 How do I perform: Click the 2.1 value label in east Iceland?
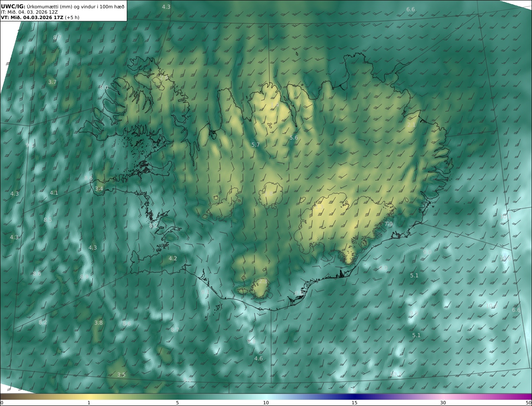[411, 125]
